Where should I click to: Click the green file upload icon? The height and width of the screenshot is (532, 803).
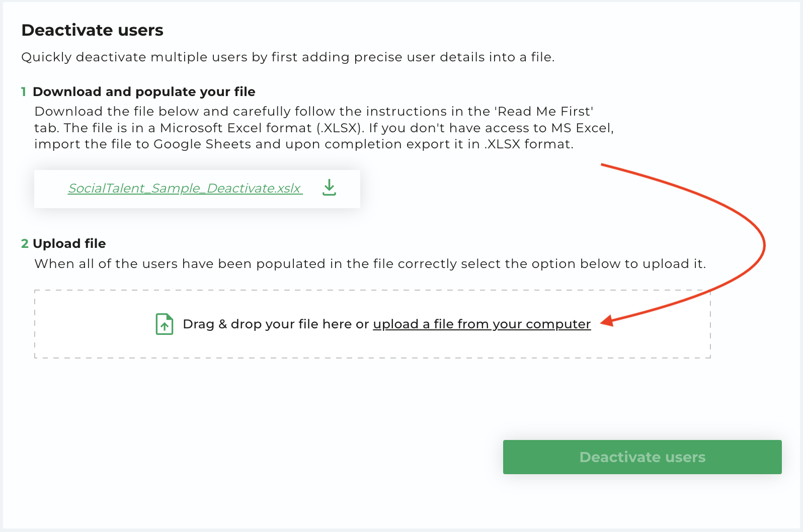point(165,324)
